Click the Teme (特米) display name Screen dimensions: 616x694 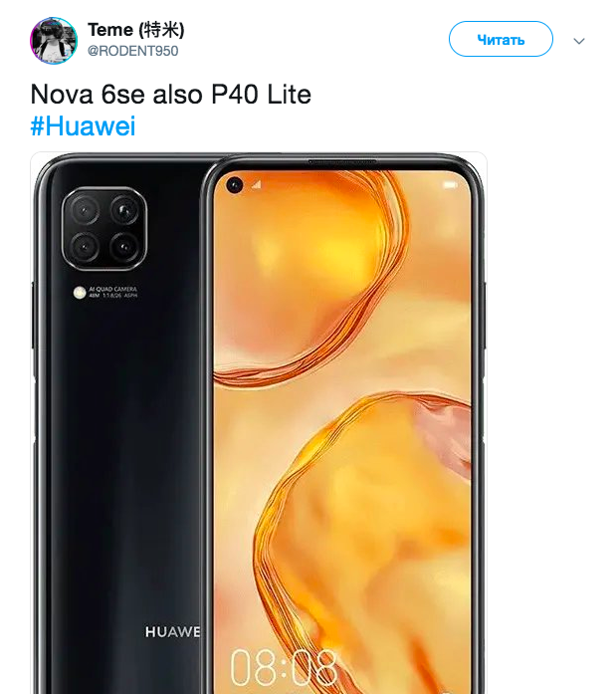click(x=135, y=30)
